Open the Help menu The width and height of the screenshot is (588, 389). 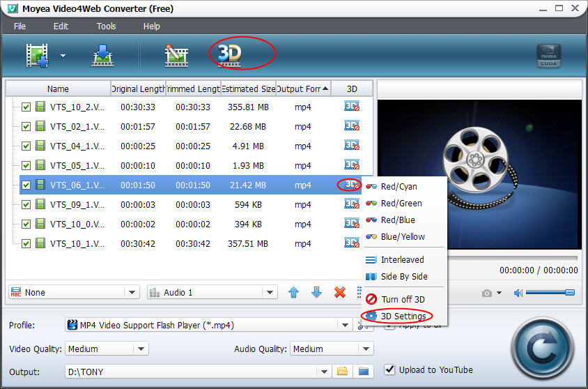[151, 26]
